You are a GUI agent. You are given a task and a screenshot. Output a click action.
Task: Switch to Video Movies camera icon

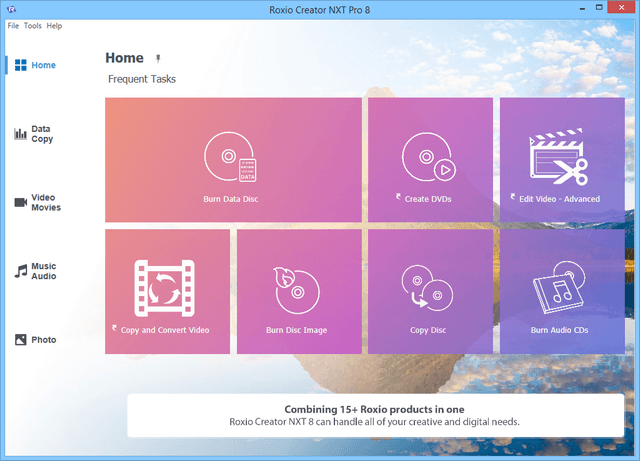(x=20, y=203)
